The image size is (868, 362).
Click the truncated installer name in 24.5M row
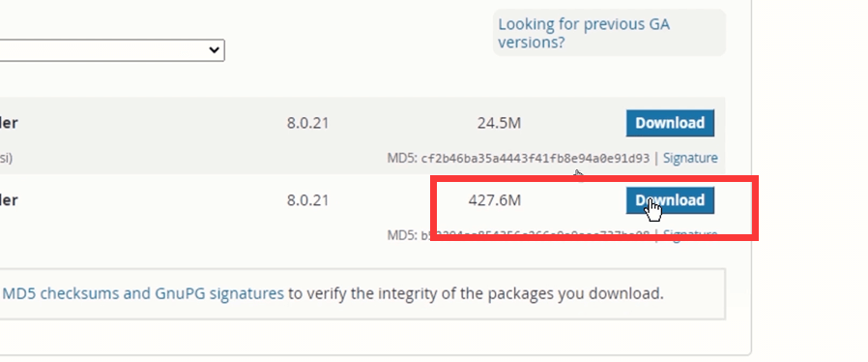[x=9, y=123]
